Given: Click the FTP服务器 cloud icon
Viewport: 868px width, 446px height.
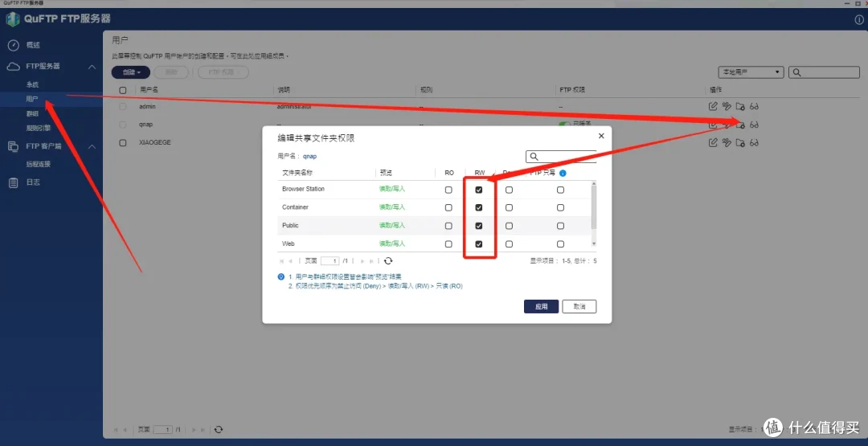Looking at the screenshot, I should pyautogui.click(x=14, y=67).
